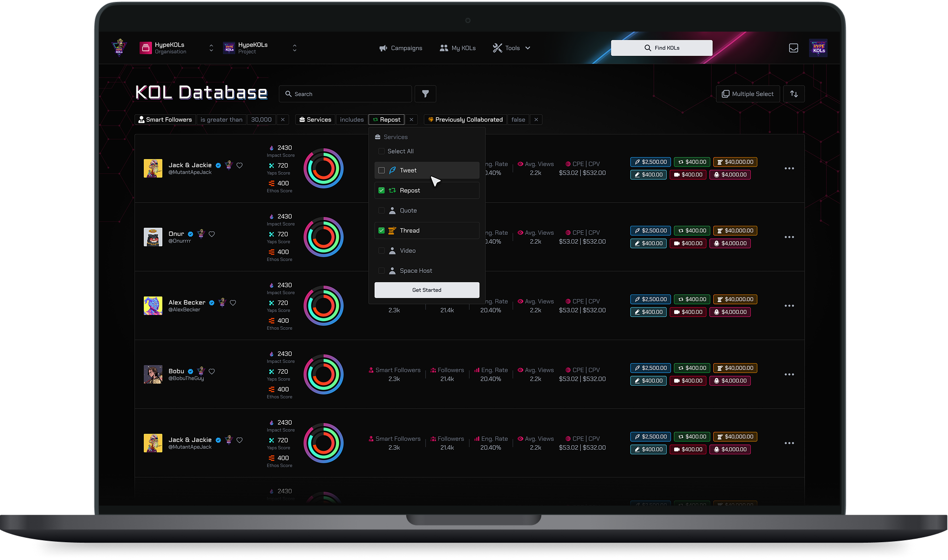948x560 pixels.
Task: Go to the My KOLs page
Action: (x=458, y=48)
